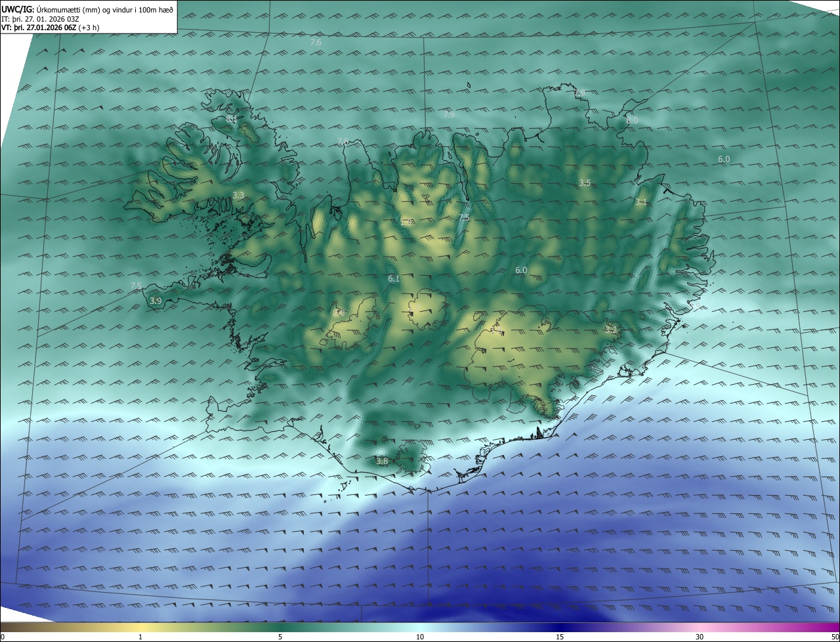This screenshot has width=840, height=642.
Task: Click the colour scale tick labelled 5
Action: click(x=280, y=637)
